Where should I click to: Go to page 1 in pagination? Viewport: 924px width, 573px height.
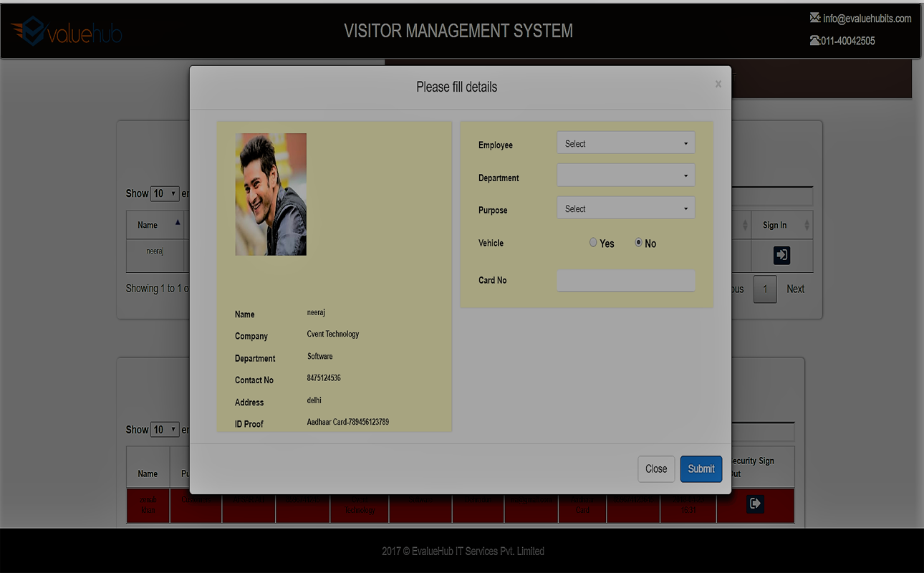point(765,289)
